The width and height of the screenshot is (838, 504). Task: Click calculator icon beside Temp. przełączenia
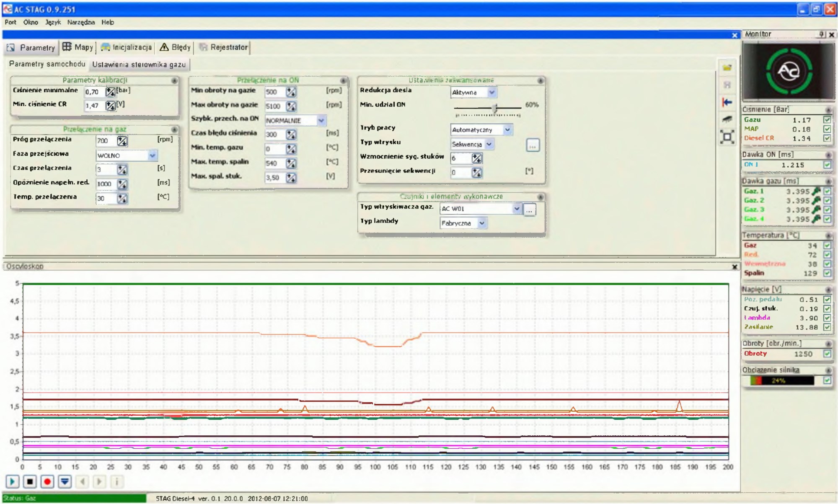(122, 198)
